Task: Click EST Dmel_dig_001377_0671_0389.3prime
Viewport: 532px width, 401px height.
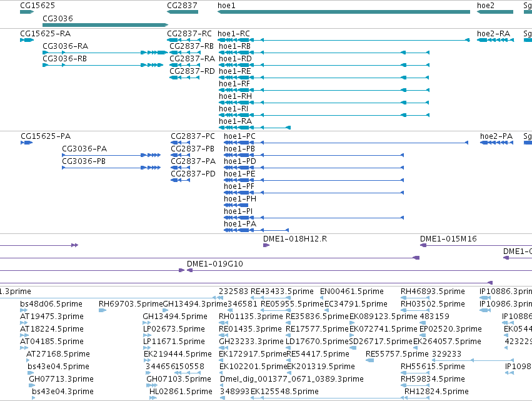Action: tap(292, 379)
